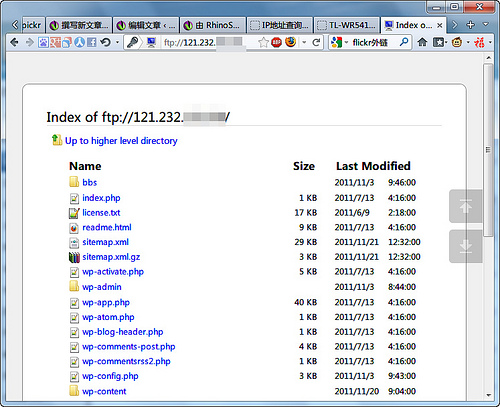Click the Size column header
This screenshot has width=500, height=407.
click(304, 166)
